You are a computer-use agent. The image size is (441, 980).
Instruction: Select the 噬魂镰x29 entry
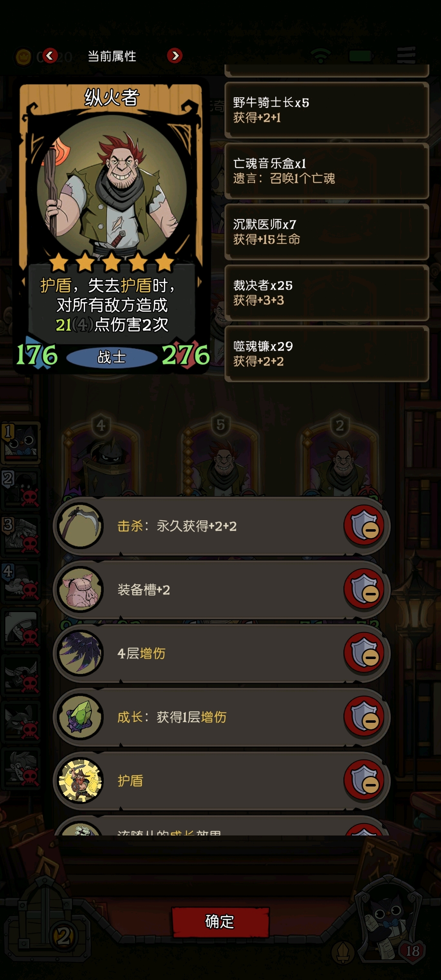pos(327,354)
